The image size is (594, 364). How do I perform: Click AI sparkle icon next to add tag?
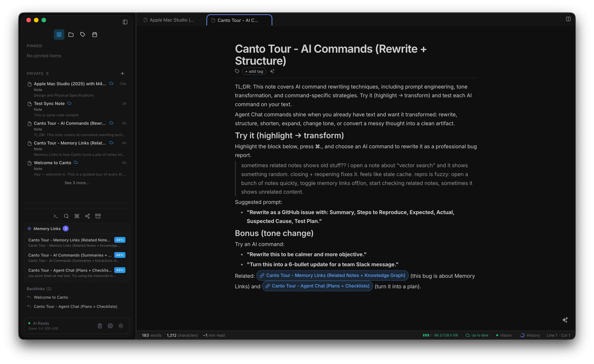point(272,71)
